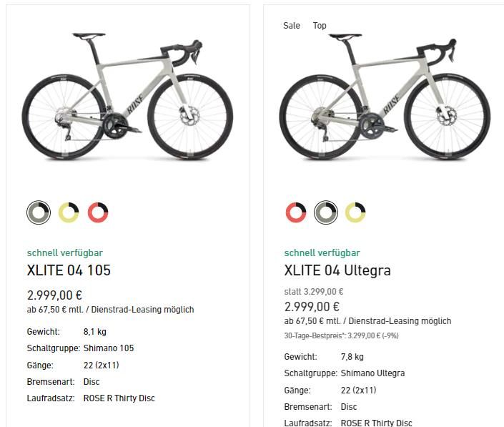Click the Top badge on Ultegra card

320,26
